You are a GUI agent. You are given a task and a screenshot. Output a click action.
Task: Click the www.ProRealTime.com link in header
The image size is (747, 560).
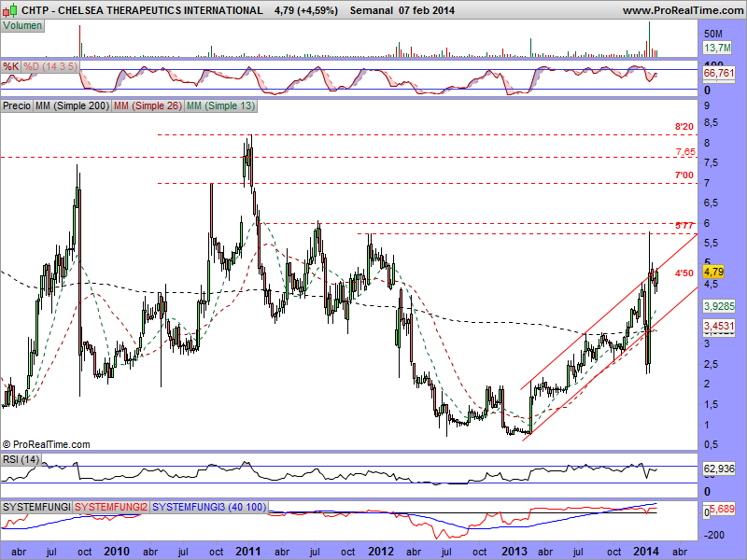coord(683,10)
